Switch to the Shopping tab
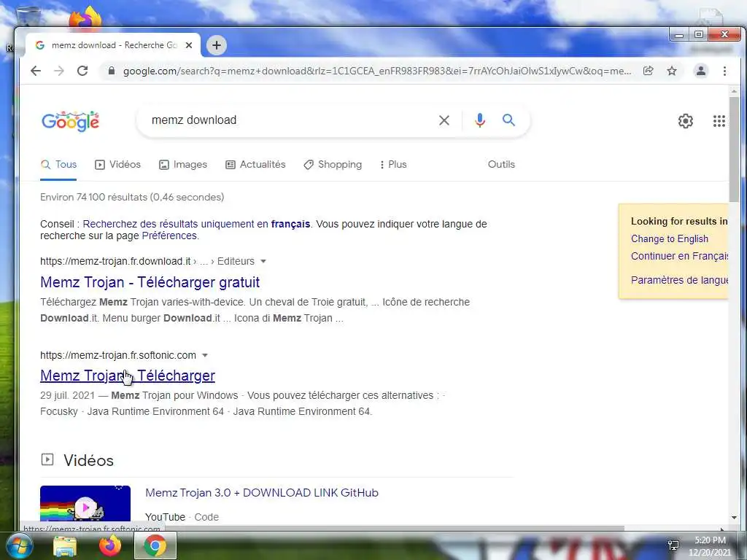 [x=333, y=164]
